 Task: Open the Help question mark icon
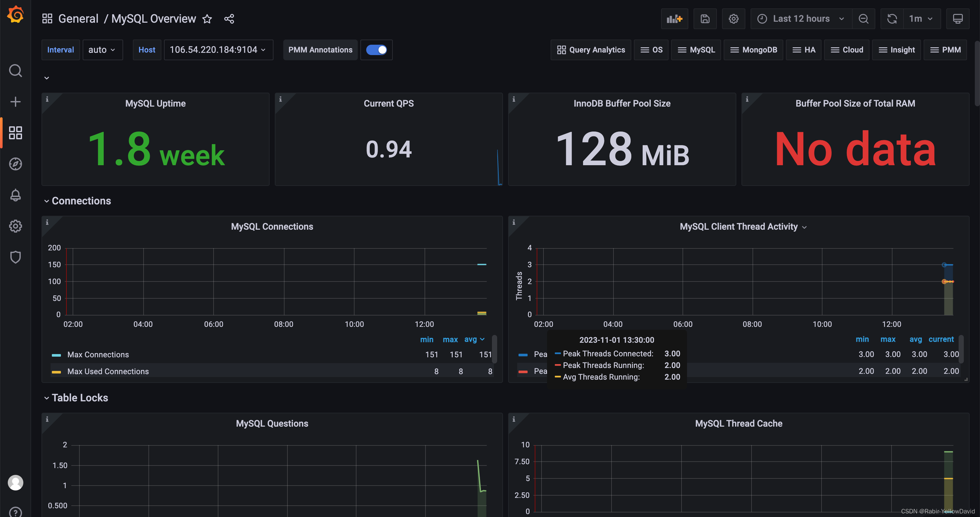pyautogui.click(x=15, y=512)
